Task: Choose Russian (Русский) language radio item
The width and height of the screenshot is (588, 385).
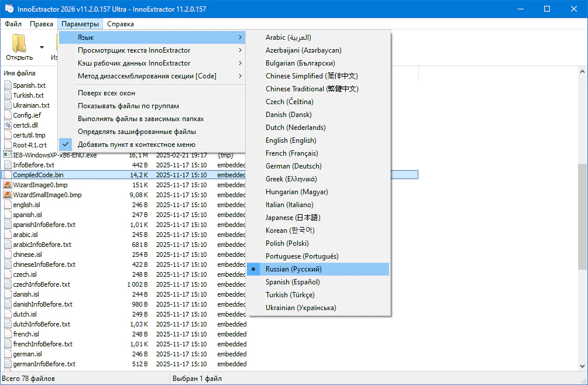Action: pyautogui.click(x=293, y=269)
